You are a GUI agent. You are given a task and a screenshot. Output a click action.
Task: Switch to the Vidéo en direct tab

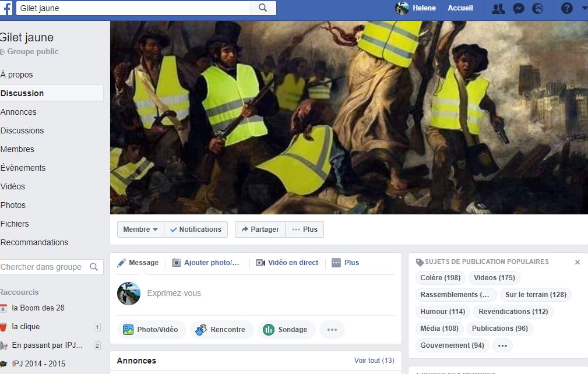287,263
